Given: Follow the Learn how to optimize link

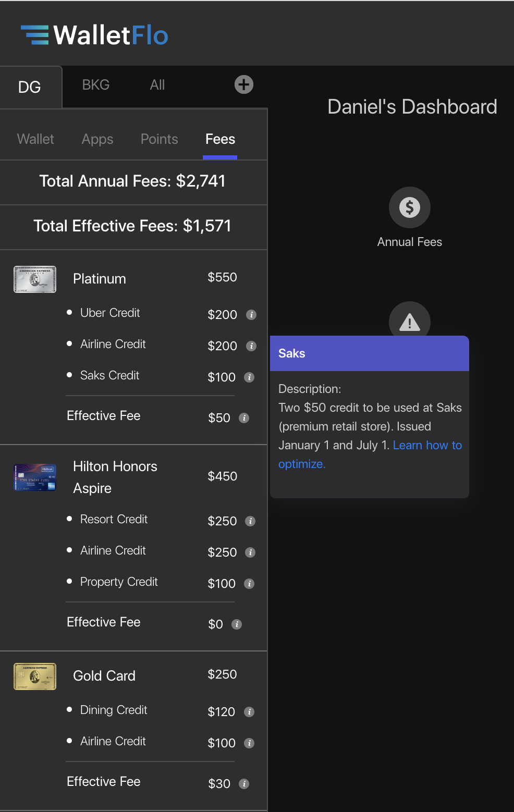Looking at the screenshot, I should 427,445.
